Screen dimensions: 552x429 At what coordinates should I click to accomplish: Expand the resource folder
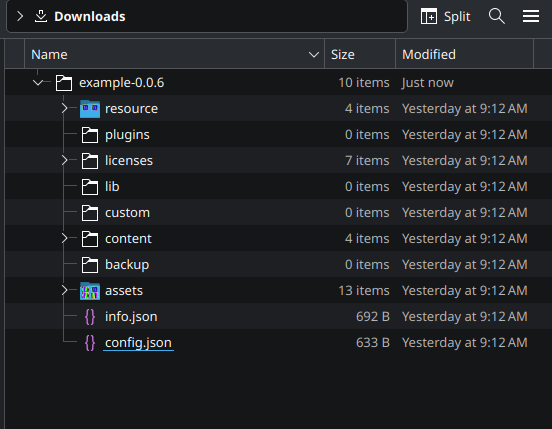pos(64,108)
